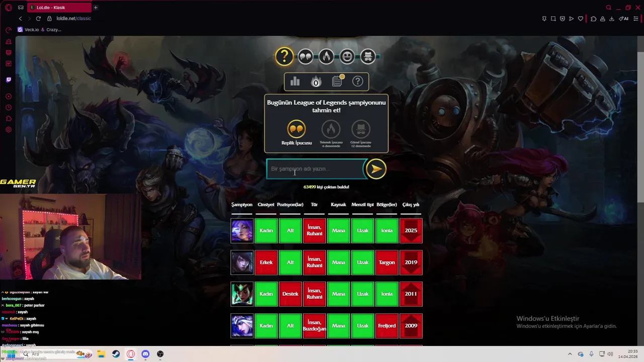Click the Bölge(ler) column header
Image resolution: width=644 pixels, height=362 pixels.
pos(387,205)
